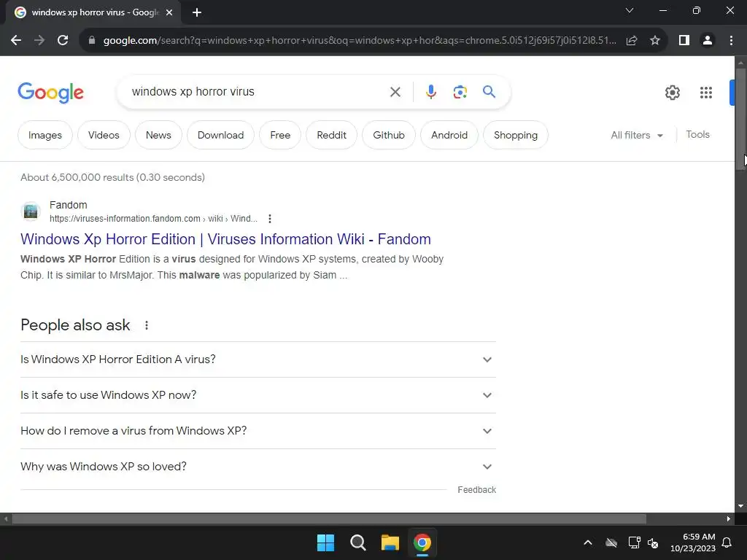Click the Fandom site favicon

(x=31, y=211)
